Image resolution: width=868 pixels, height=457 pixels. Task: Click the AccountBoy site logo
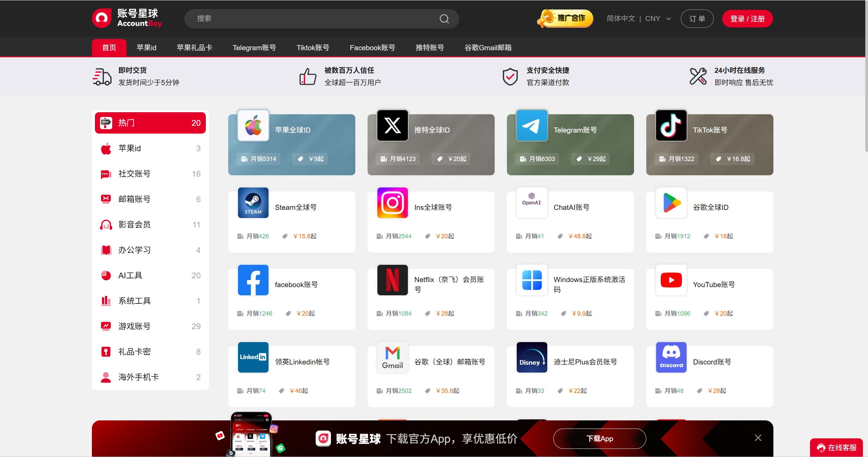127,18
